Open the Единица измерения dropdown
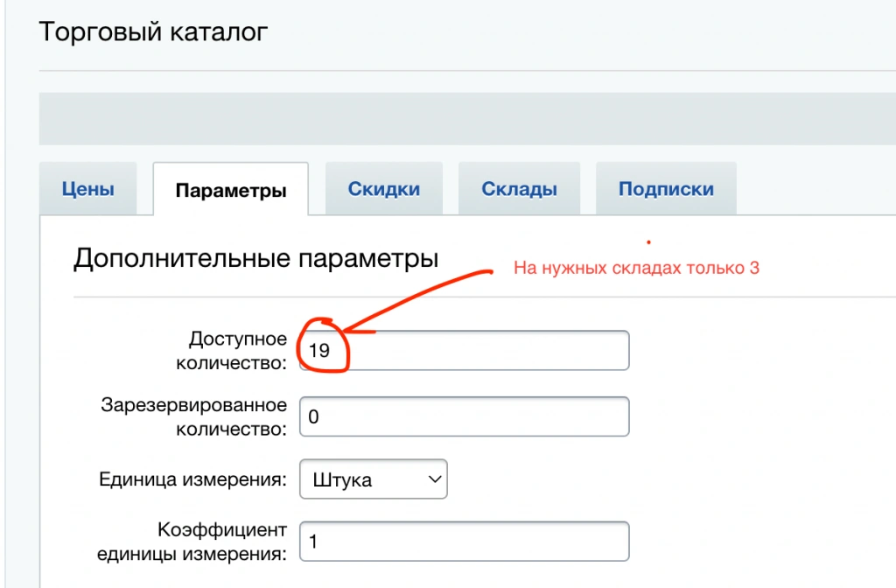 [x=373, y=479]
